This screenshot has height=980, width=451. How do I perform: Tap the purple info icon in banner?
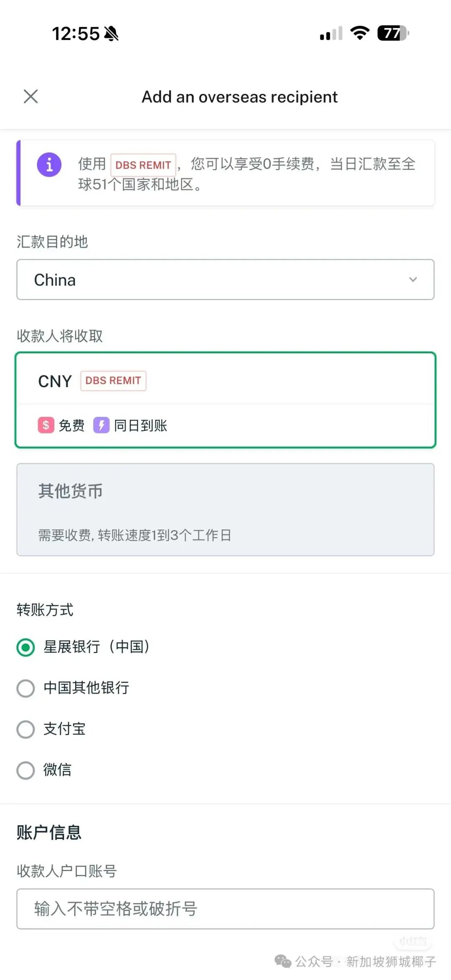point(49,165)
